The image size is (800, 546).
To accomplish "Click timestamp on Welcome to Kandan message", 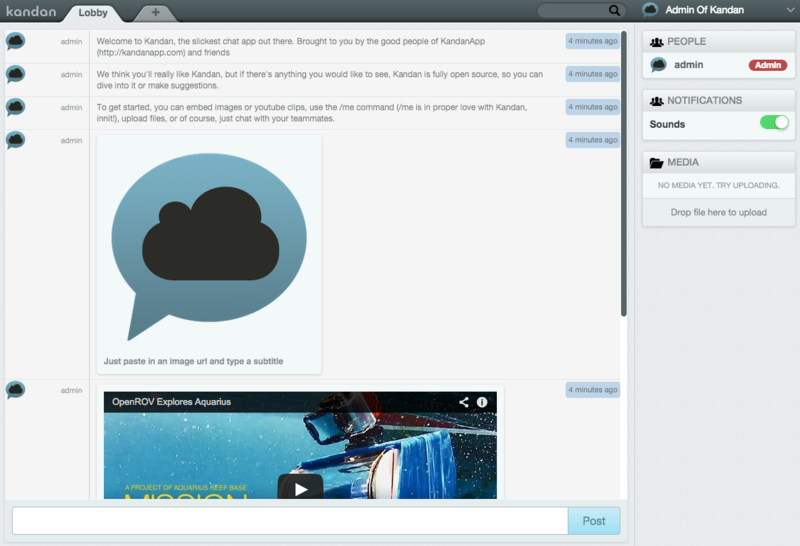I will [592, 41].
